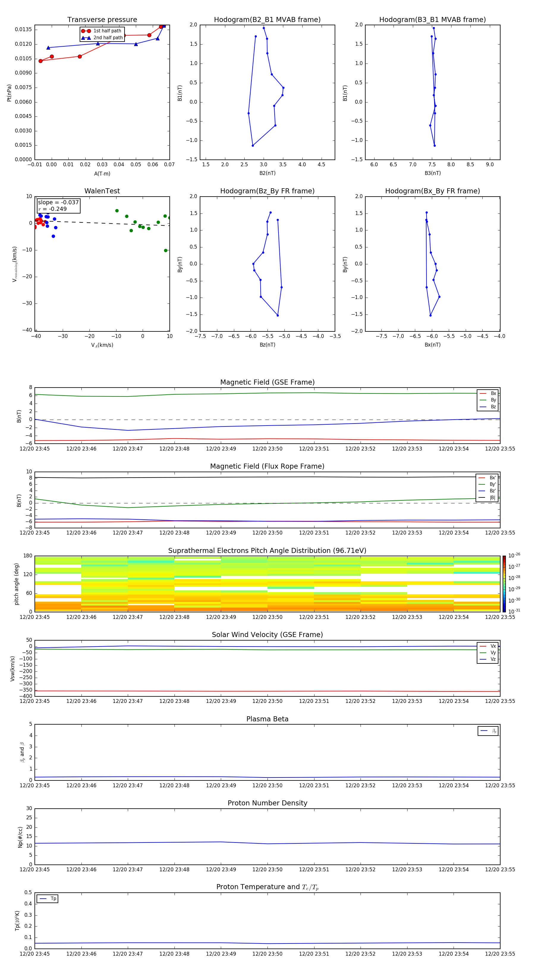Click the 'Hodogram(B2_B1 MVAB frame)' title
Screen dimensions: 535x980
[x=267, y=20]
